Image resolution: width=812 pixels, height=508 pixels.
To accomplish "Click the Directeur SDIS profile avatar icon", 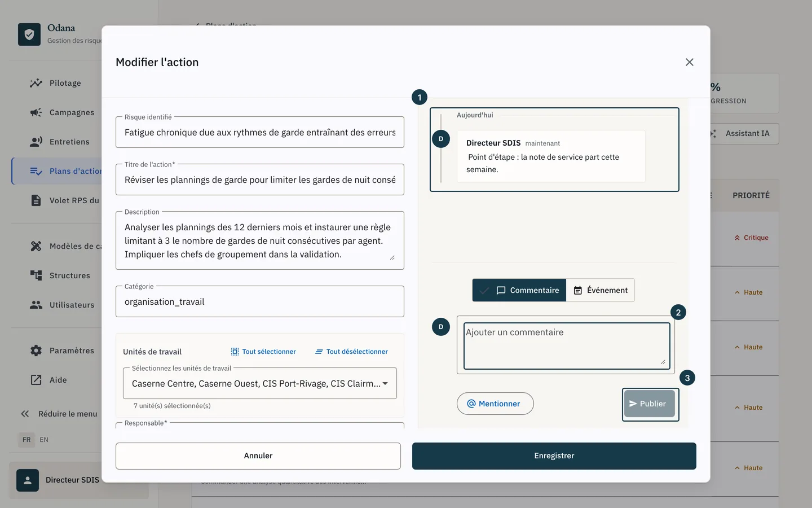I will coord(28,480).
